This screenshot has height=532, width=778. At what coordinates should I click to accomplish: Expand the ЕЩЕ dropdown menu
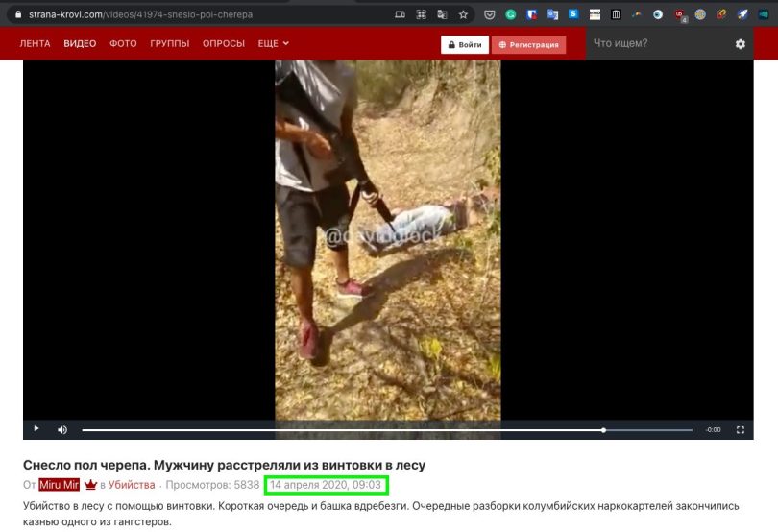tap(274, 44)
